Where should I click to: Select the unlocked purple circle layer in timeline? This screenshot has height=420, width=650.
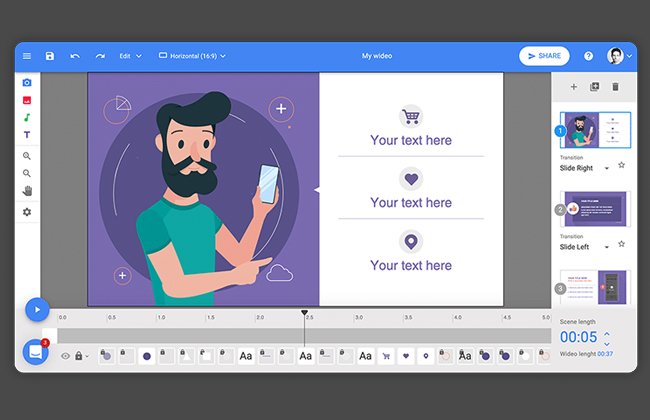click(147, 356)
